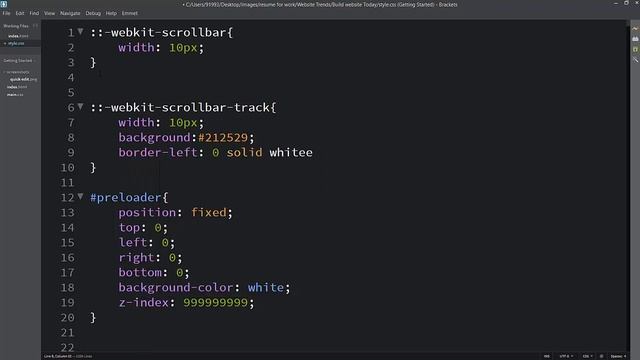Open the Help menu
Viewport: 640px width, 360px height.
pos(111,13)
